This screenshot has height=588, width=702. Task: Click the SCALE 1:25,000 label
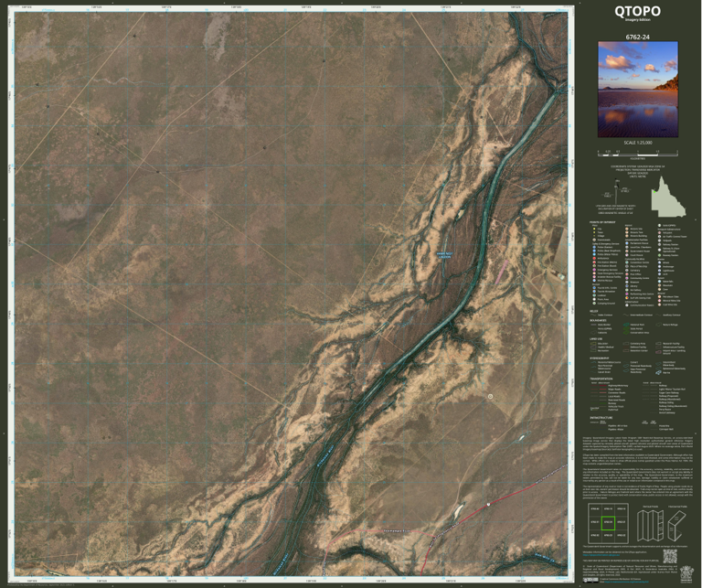coord(637,143)
